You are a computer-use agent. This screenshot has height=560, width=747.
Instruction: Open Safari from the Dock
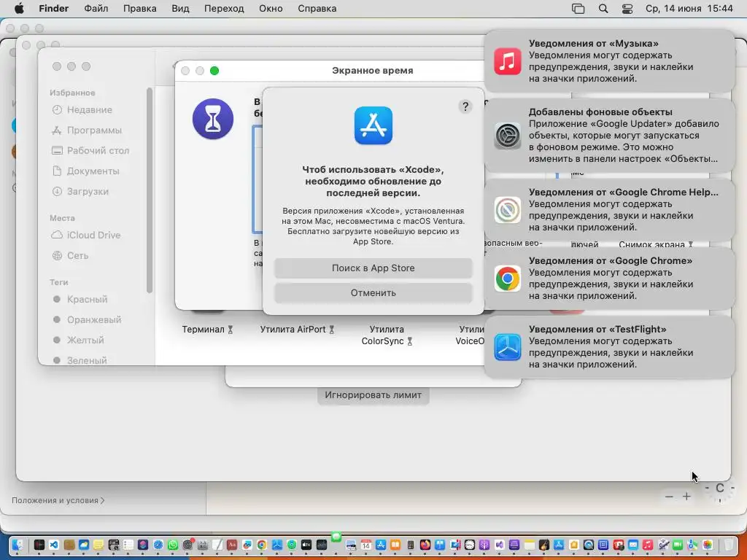tap(158, 545)
